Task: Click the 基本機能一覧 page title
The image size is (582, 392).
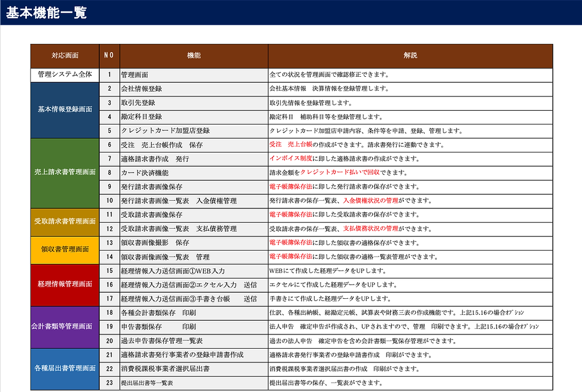Action: 47,13
